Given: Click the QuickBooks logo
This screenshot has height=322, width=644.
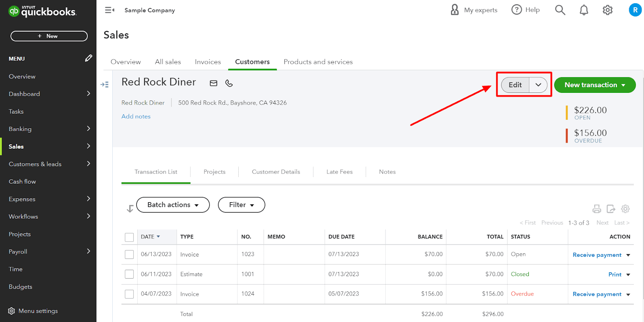Looking at the screenshot, I should tap(42, 11).
